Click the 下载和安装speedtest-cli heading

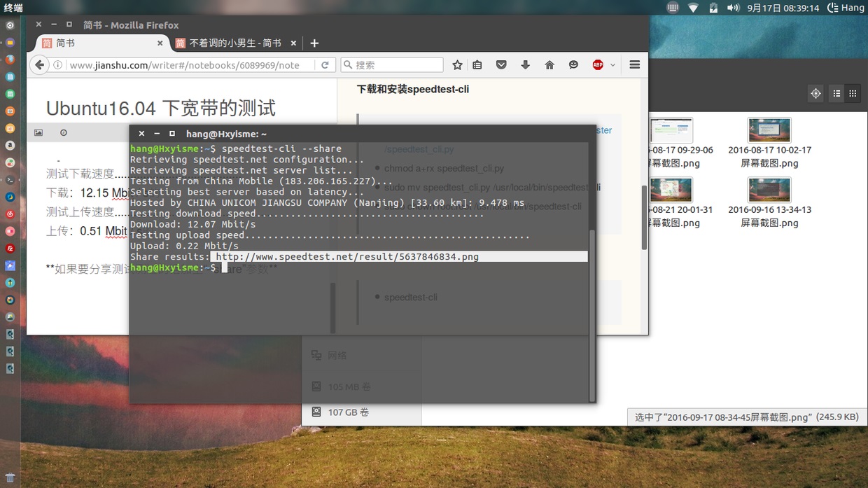click(413, 90)
